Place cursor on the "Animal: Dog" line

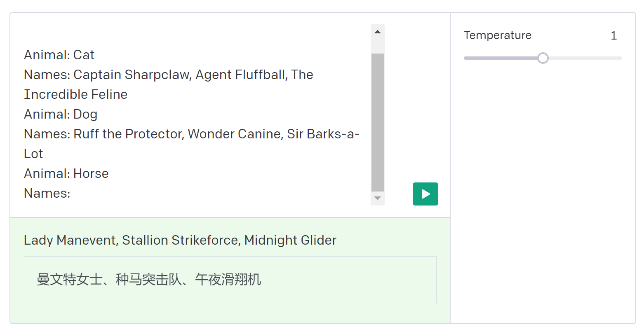(61, 114)
